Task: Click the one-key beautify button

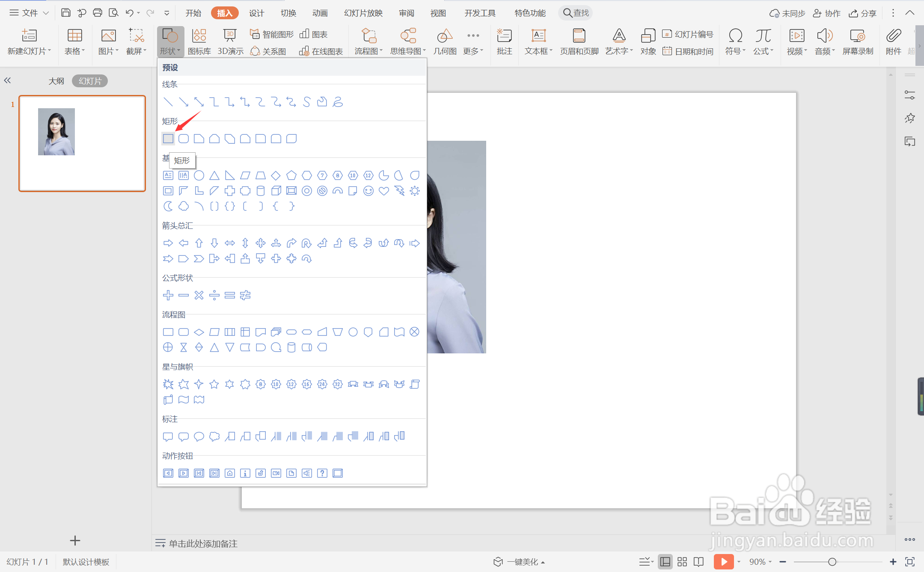Action: (x=519, y=562)
